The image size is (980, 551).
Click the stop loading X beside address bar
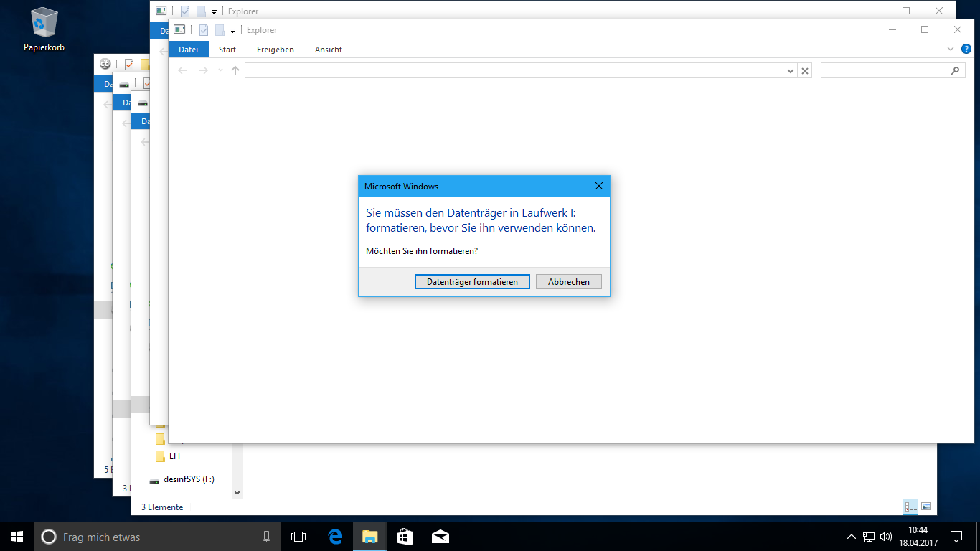(x=805, y=71)
